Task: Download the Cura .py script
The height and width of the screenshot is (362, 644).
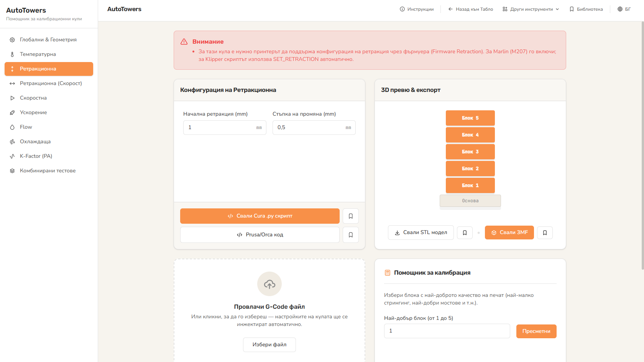Action: tap(260, 216)
